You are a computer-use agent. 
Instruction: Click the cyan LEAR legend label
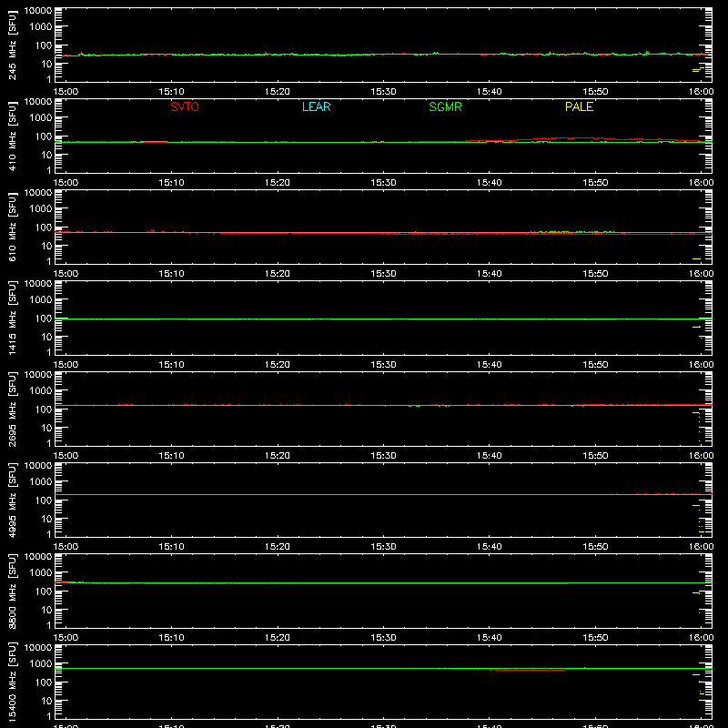pyautogui.click(x=316, y=106)
